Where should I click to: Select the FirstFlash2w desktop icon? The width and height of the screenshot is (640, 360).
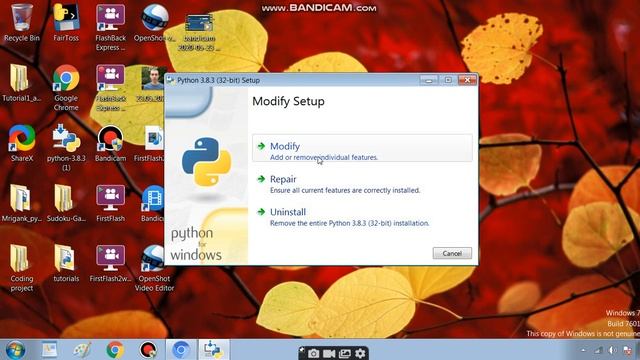[x=111, y=263]
